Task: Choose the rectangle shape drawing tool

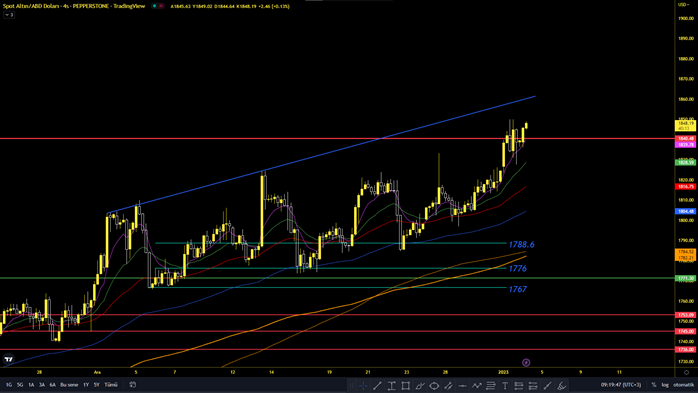Action: 406,386
